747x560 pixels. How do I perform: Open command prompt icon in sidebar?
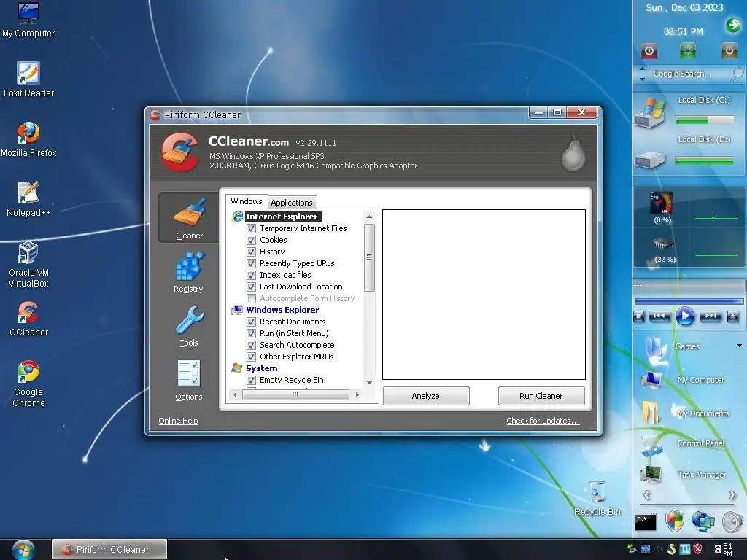646,521
